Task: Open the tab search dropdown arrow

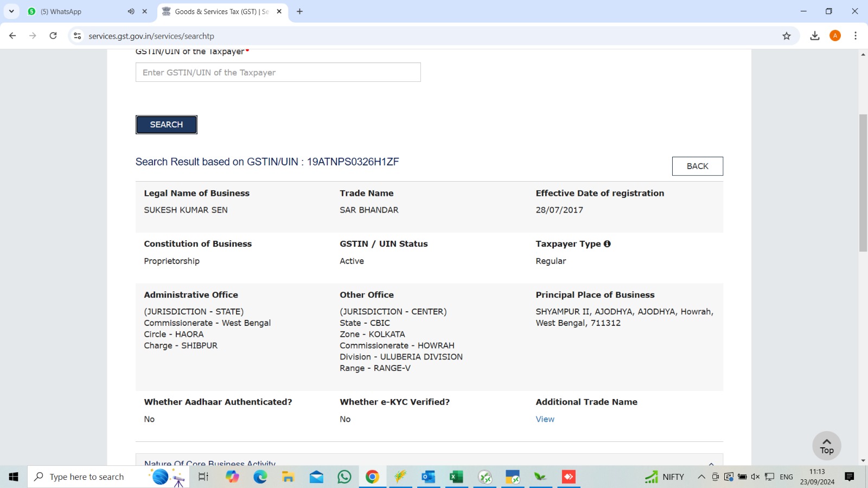Action: tap(11, 11)
